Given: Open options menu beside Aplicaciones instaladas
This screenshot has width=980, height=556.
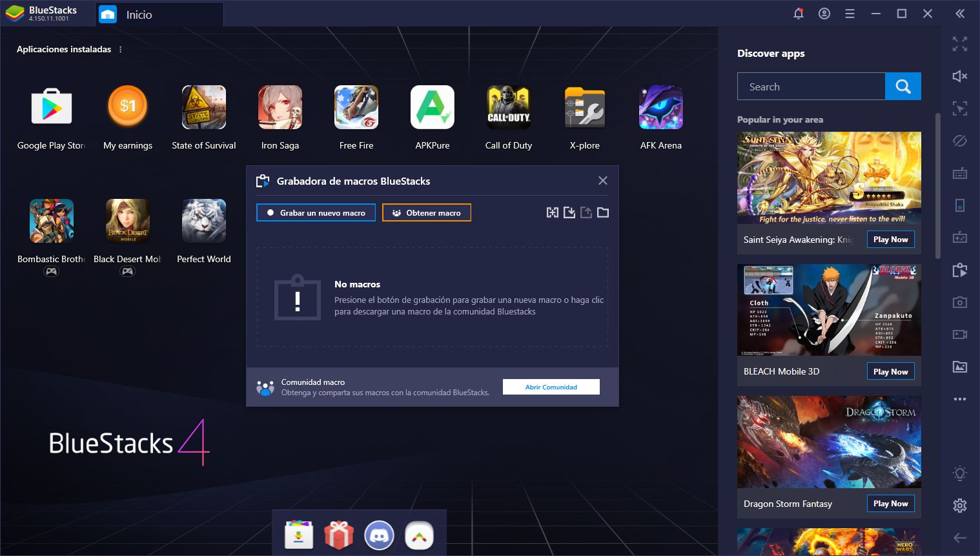Looking at the screenshot, I should pos(120,49).
